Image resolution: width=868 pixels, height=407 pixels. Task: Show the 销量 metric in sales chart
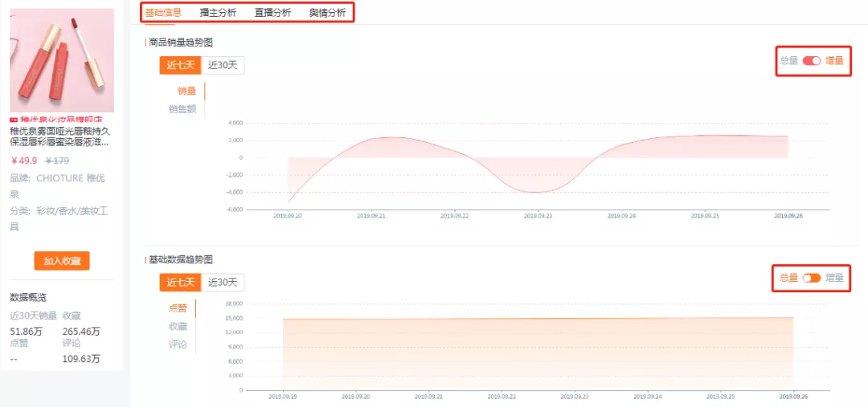click(186, 91)
